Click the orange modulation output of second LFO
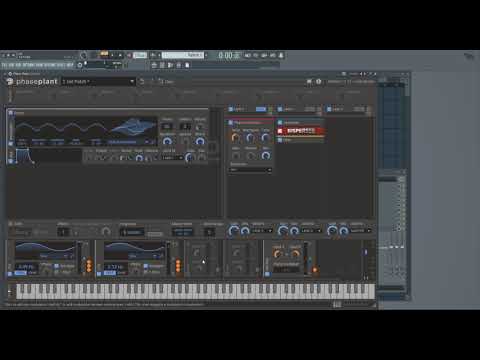 178,266
